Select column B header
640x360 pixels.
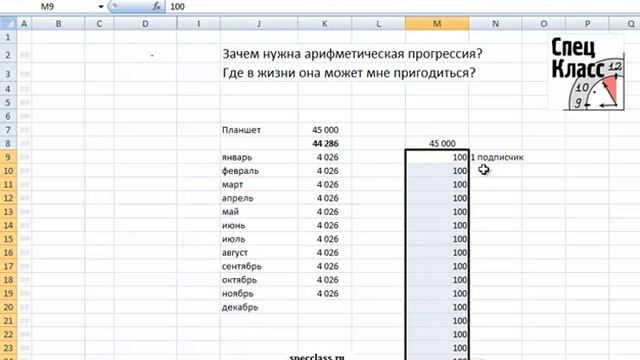(x=58, y=24)
